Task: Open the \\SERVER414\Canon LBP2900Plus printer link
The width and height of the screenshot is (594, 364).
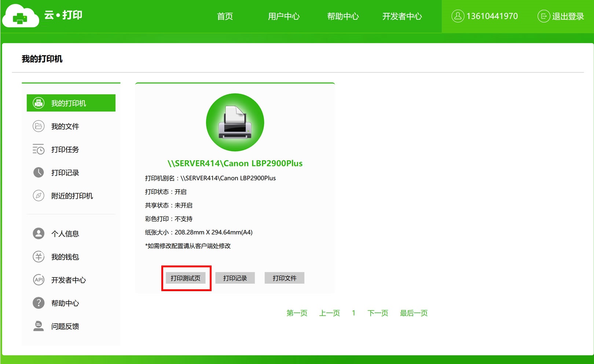Action: click(235, 163)
